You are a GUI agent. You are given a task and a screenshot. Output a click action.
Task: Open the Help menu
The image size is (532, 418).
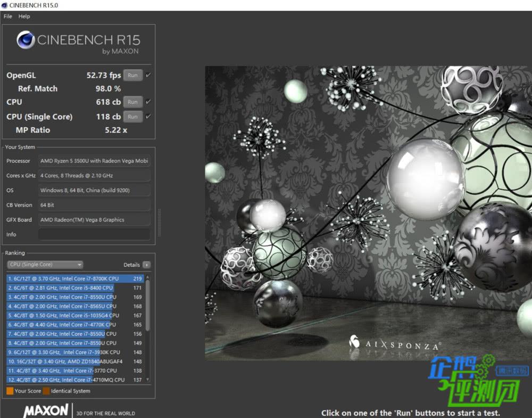[24, 17]
